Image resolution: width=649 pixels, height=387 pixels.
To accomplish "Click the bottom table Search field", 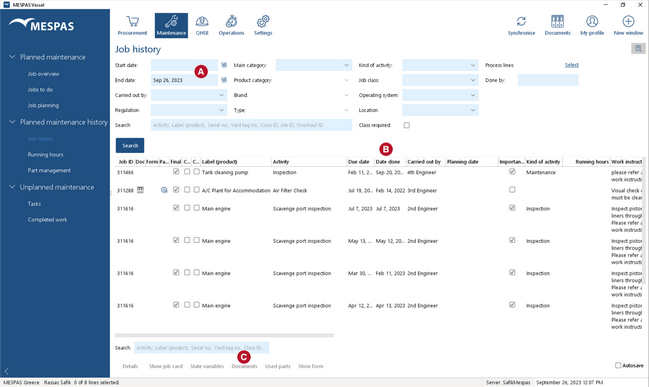I will pyautogui.click(x=202, y=348).
